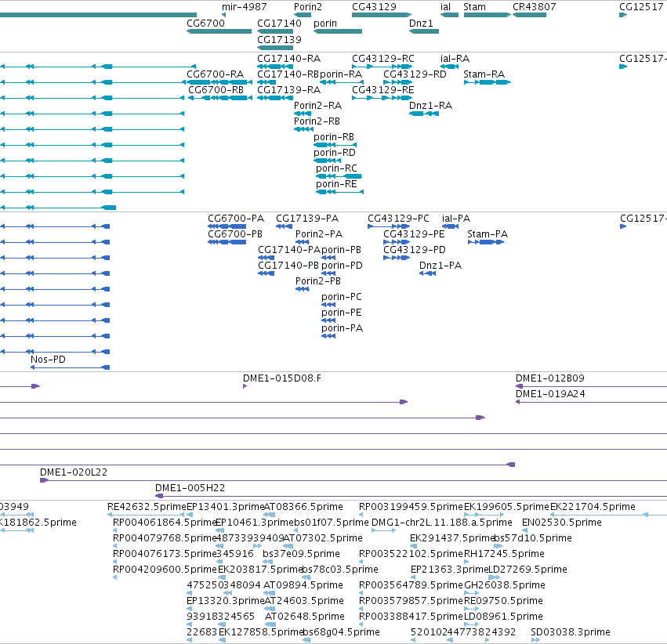Select the Nos-PD protein feature
667x644 pixels.
click(71, 367)
